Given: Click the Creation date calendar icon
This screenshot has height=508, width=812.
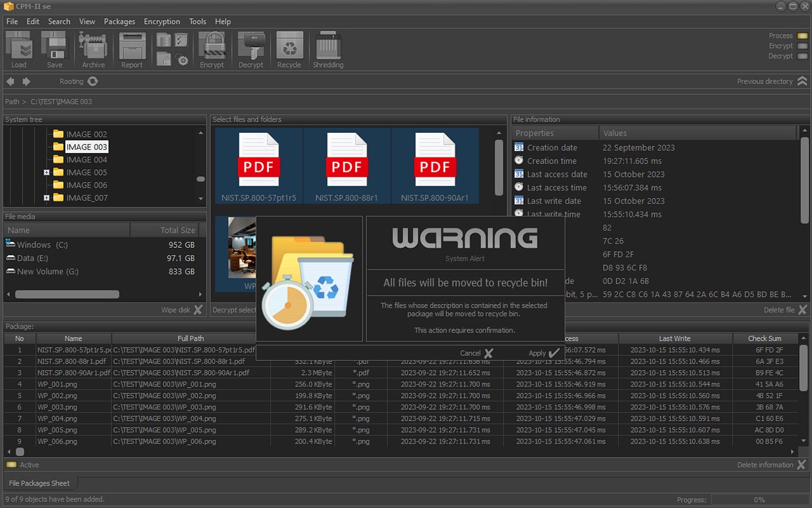Looking at the screenshot, I should pyautogui.click(x=519, y=147).
